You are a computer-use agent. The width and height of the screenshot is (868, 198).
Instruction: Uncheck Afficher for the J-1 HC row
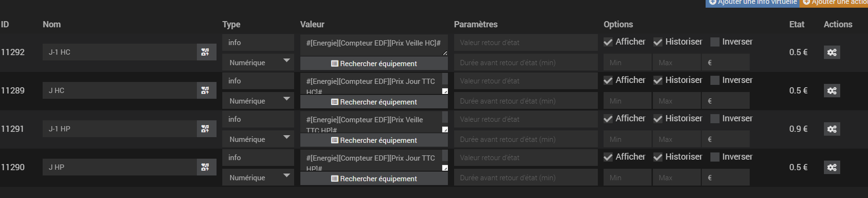pyautogui.click(x=608, y=42)
